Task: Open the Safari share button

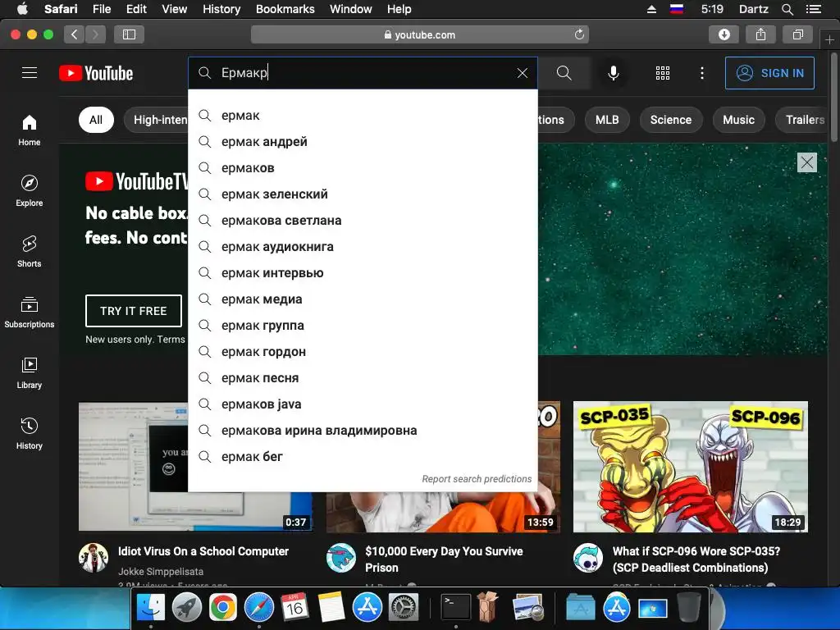Action: (x=760, y=34)
